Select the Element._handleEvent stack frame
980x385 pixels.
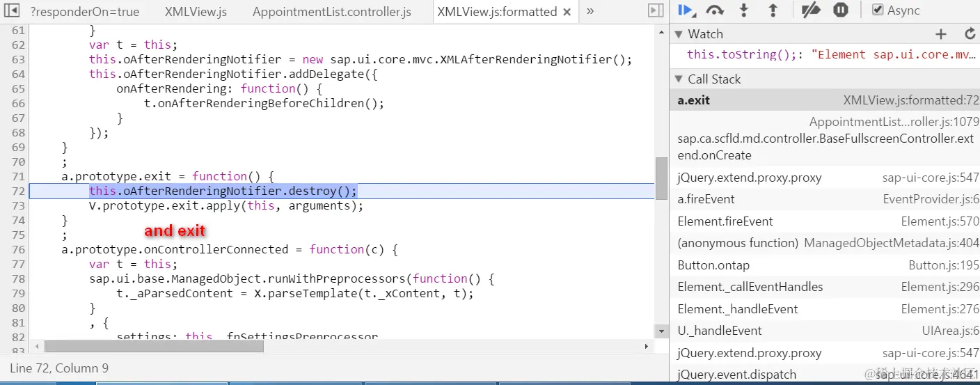pyautogui.click(x=825, y=309)
